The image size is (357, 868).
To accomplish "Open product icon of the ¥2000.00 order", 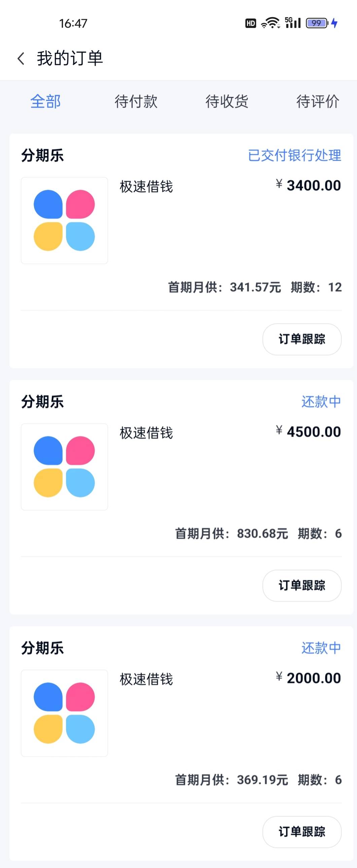I will pos(64,713).
